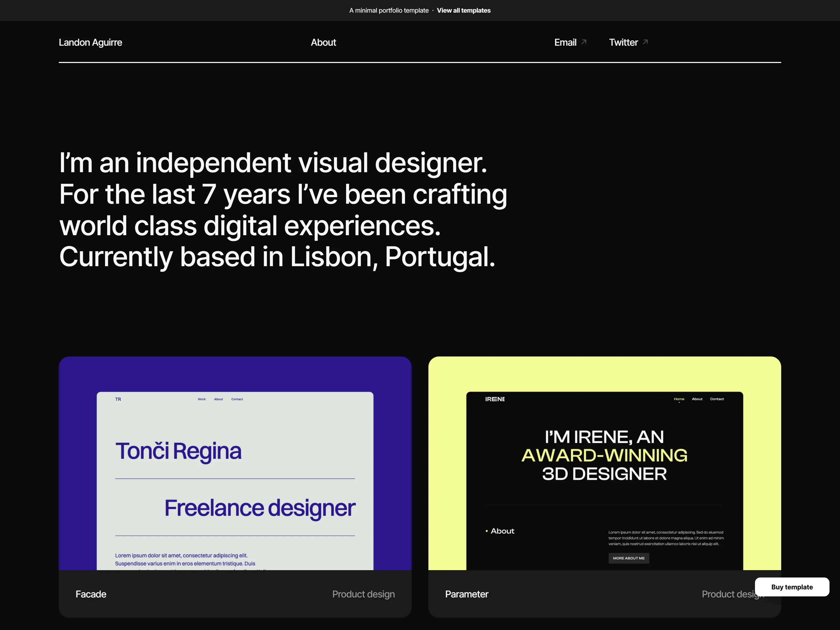The width and height of the screenshot is (840, 630).
Task: Click Product design label under Parameter
Action: 733,594
